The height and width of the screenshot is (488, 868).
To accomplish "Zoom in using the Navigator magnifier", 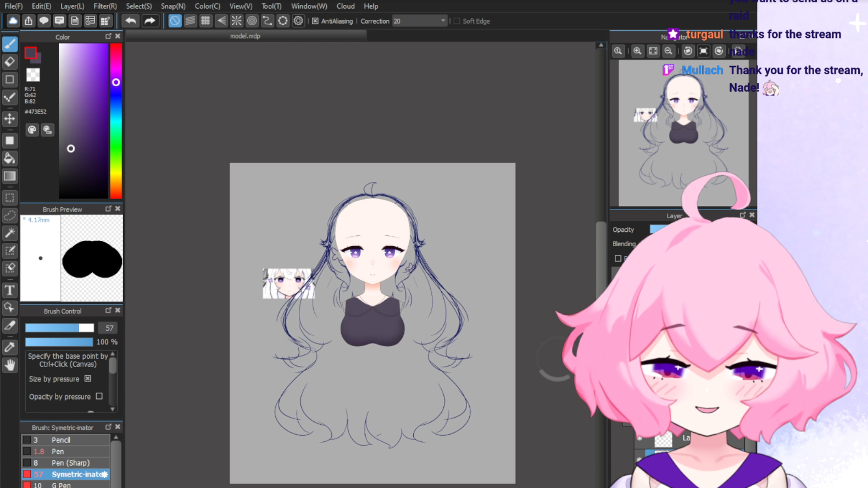I will (637, 51).
